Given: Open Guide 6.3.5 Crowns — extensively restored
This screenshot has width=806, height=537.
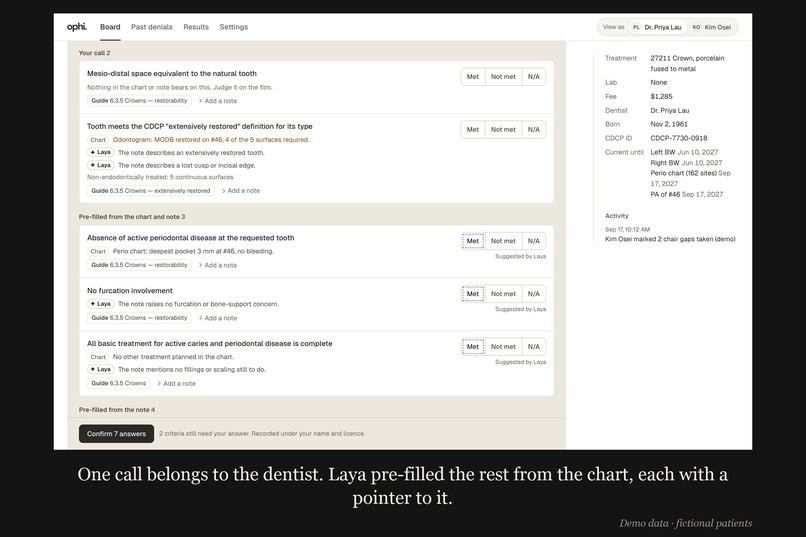Looking at the screenshot, I should (151, 191).
